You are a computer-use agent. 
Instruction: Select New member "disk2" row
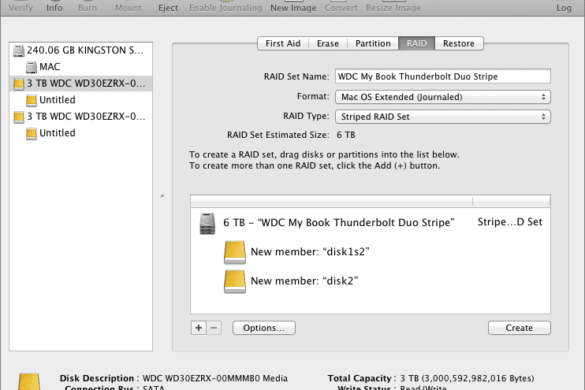370,281
